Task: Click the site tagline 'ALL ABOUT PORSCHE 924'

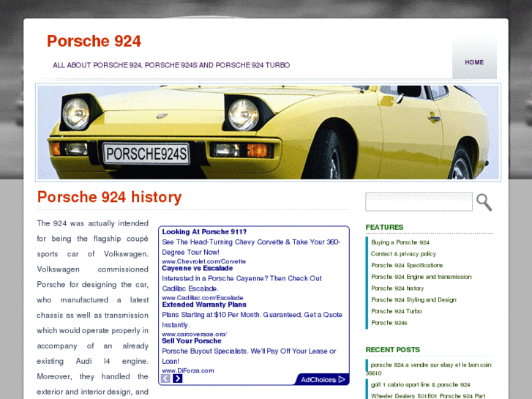Action: [171, 65]
